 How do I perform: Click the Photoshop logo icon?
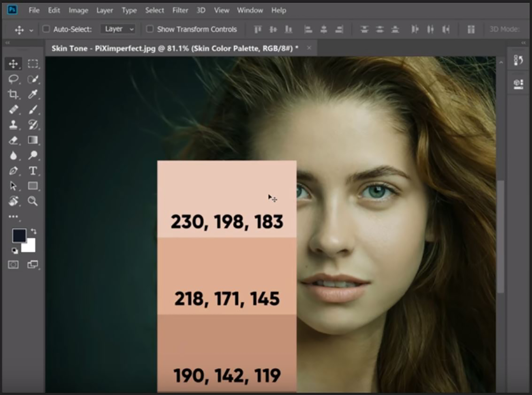[x=12, y=10]
